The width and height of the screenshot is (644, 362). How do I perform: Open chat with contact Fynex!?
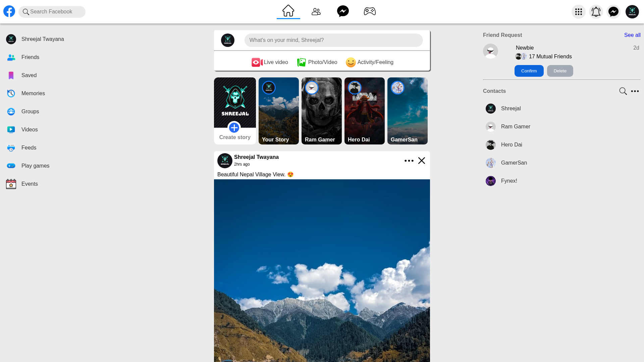(x=501, y=181)
